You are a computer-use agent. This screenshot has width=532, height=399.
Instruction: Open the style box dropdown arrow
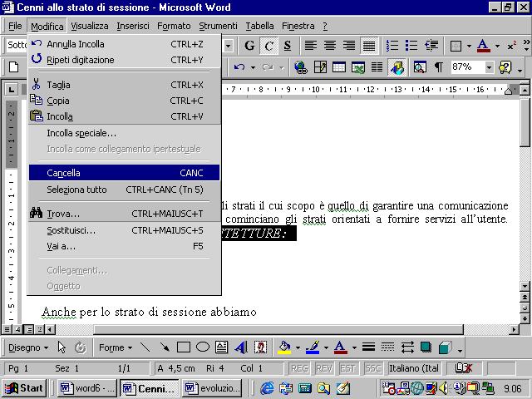tap(228, 46)
